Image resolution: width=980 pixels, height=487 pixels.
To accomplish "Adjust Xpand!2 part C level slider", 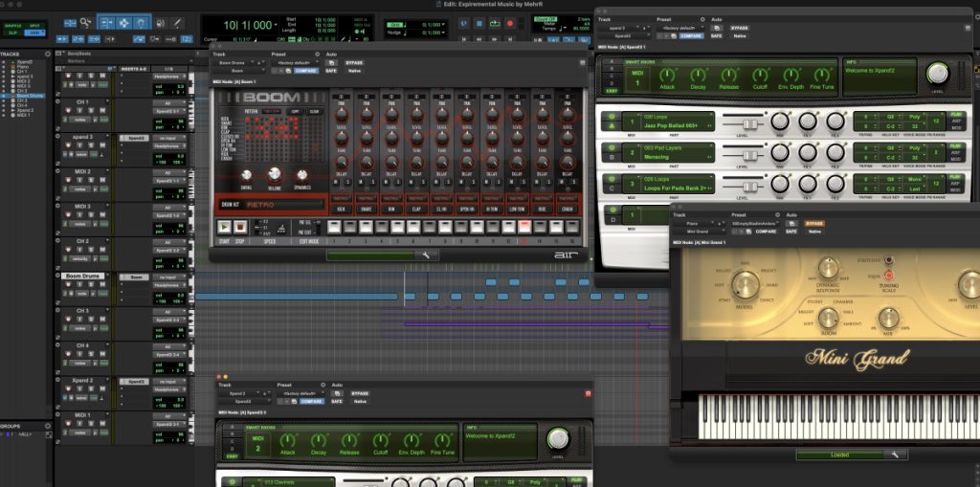I will click(750, 187).
